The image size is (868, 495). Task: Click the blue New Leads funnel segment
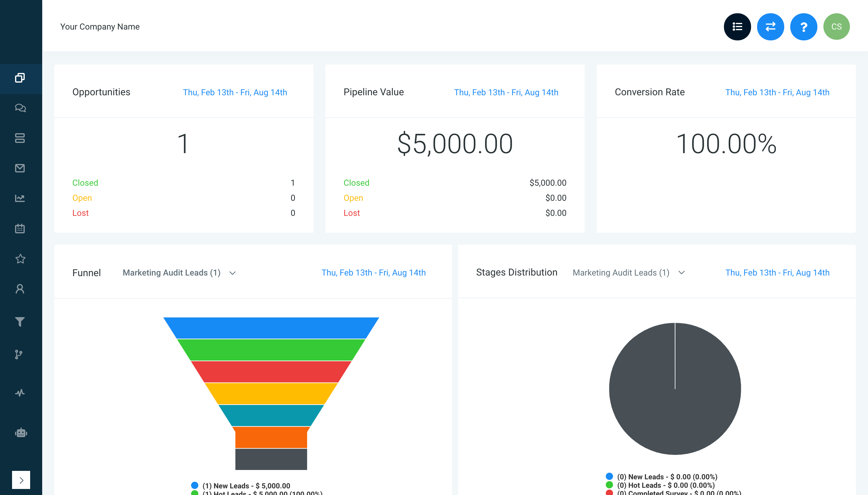(271, 328)
